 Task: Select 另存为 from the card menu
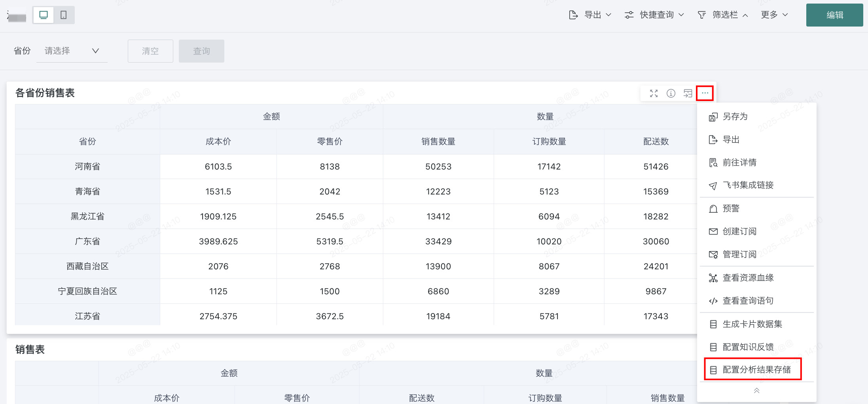[756, 116]
